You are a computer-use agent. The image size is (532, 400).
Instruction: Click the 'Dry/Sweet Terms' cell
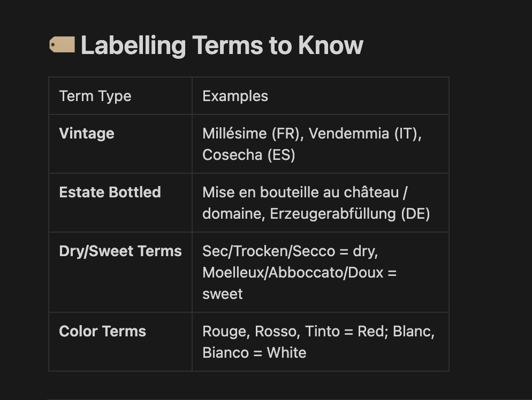[x=120, y=272]
